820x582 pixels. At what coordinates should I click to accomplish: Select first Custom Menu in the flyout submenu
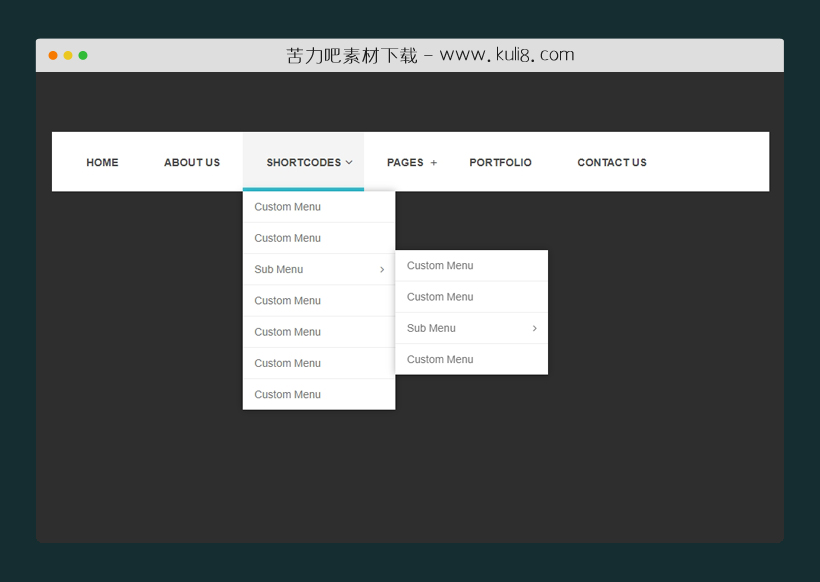click(x=440, y=266)
